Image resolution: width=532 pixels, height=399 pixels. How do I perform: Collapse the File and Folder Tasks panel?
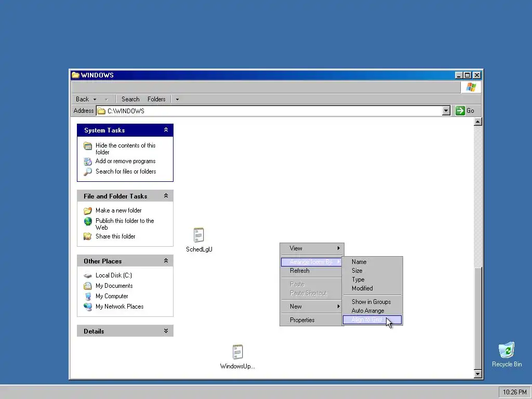click(x=166, y=196)
